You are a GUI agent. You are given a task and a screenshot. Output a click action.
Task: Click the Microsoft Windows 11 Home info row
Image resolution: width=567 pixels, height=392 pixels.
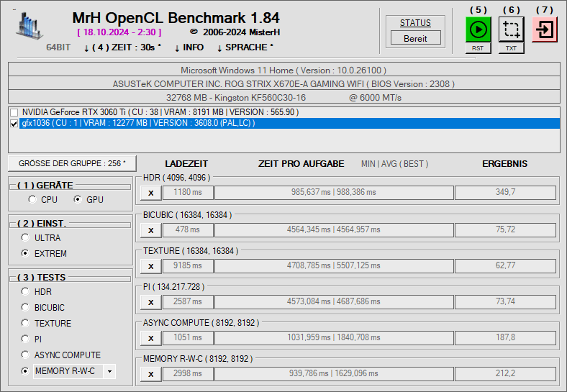[x=284, y=70]
